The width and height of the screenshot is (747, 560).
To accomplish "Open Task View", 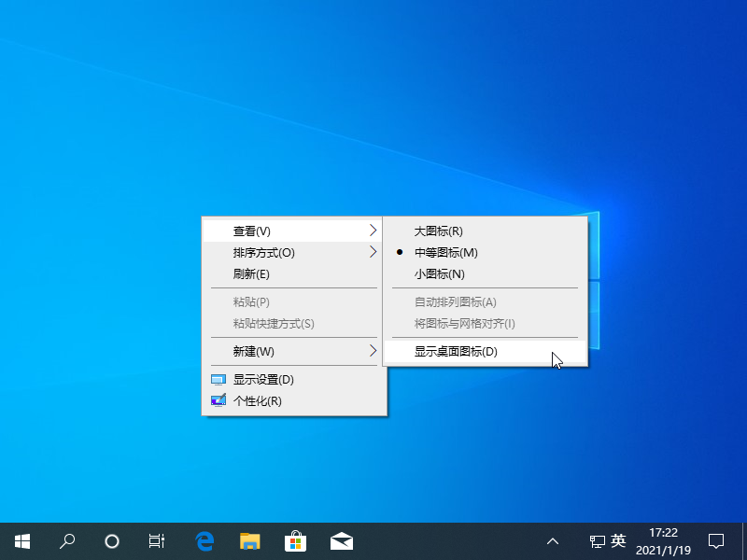I will pos(156,541).
